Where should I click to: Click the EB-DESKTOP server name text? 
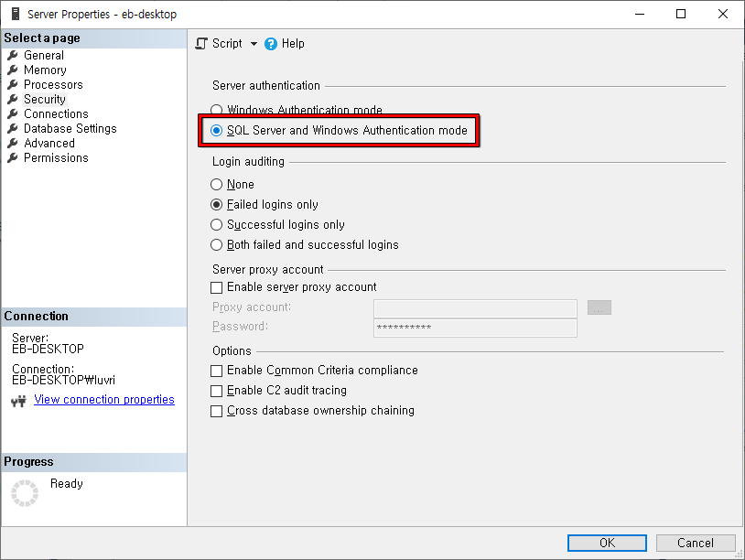pos(48,350)
